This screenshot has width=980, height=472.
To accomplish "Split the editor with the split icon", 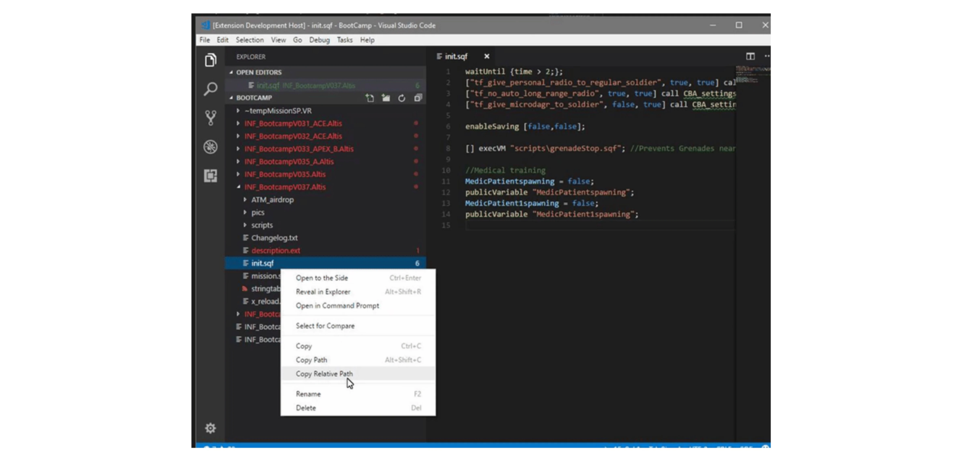I will [x=750, y=56].
